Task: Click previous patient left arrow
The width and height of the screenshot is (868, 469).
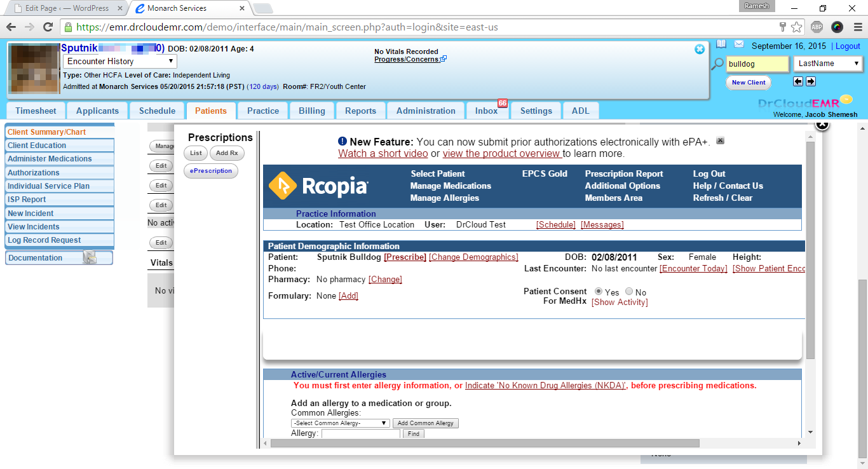Action: 798,81
